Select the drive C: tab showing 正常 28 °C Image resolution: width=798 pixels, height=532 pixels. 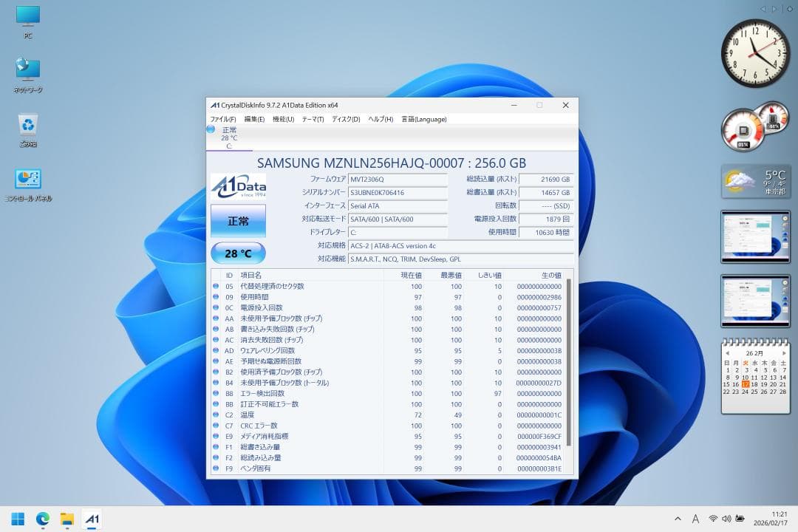229,137
